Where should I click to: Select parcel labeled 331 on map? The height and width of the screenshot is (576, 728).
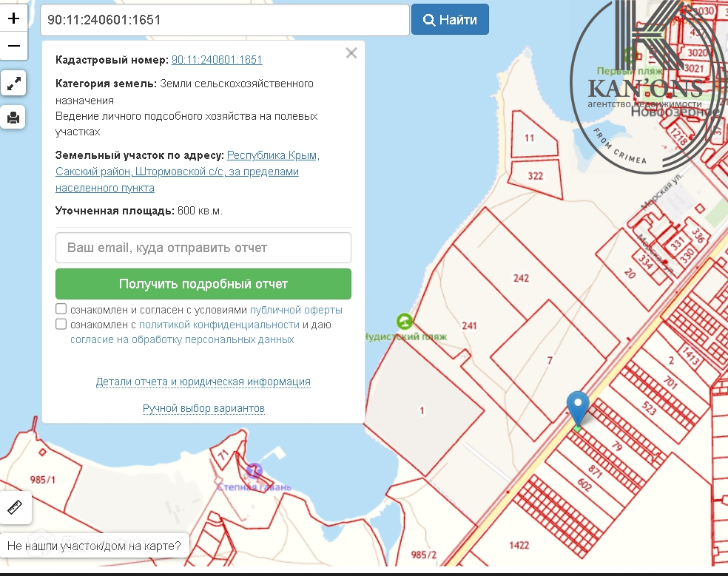click(x=678, y=243)
